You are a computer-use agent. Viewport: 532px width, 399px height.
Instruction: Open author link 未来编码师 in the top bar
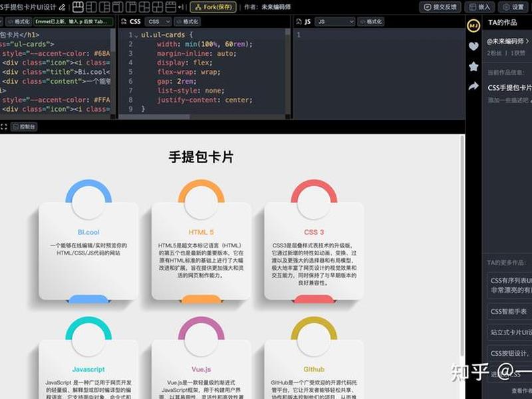pyautogui.click(x=276, y=7)
